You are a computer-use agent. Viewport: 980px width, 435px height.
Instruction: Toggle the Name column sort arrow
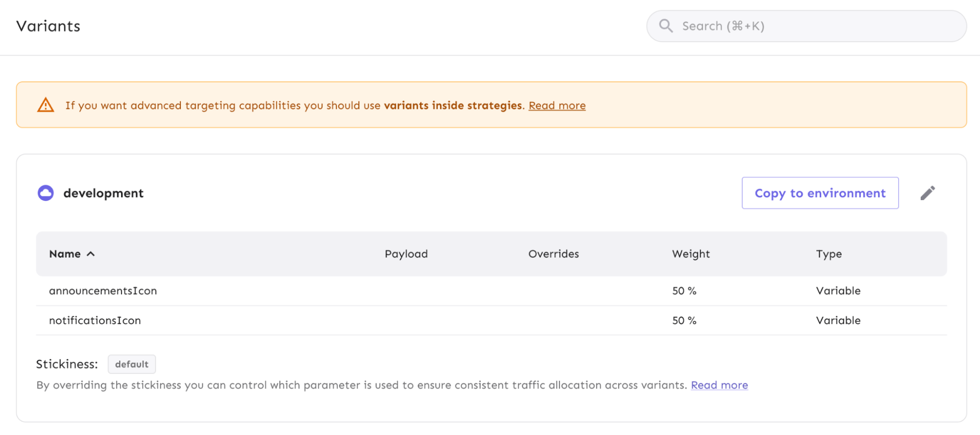click(91, 254)
